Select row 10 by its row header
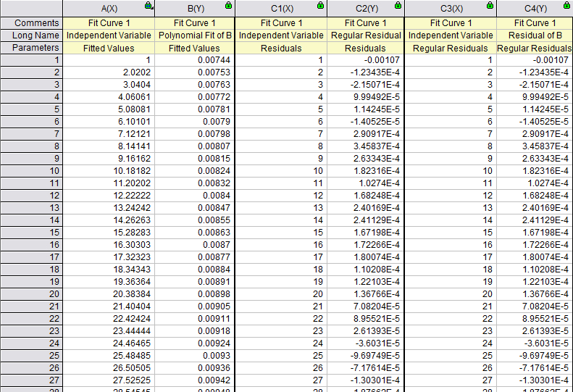This screenshot has height=392, width=573. pyautogui.click(x=31, y=171)
